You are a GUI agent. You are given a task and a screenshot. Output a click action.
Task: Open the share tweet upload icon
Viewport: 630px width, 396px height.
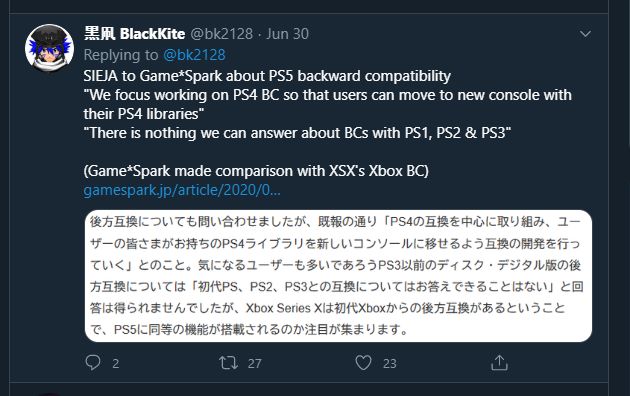tap(499, 363)
